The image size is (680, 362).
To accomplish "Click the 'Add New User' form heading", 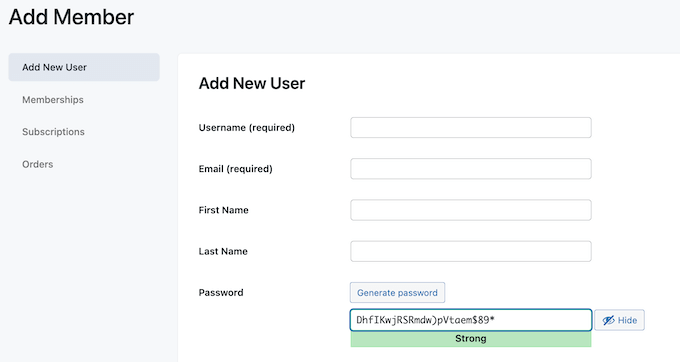I will [x=252, y=83].
